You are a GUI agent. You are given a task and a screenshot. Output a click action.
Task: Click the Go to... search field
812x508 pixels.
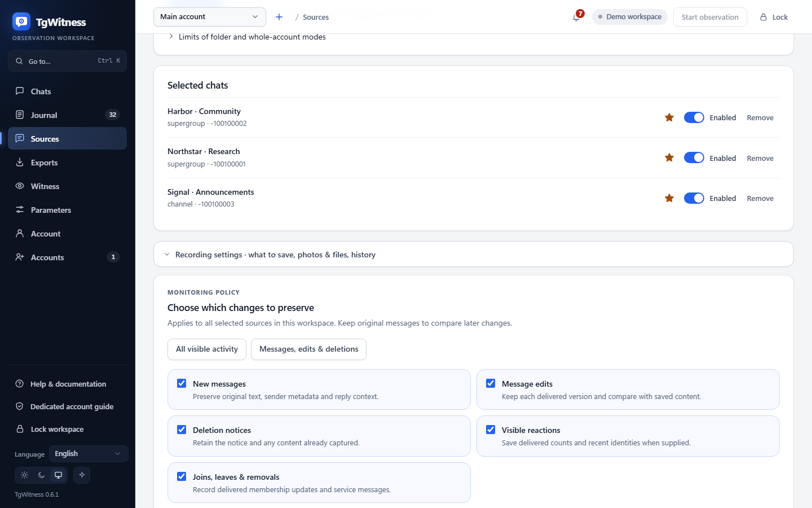tap(68, 61)
